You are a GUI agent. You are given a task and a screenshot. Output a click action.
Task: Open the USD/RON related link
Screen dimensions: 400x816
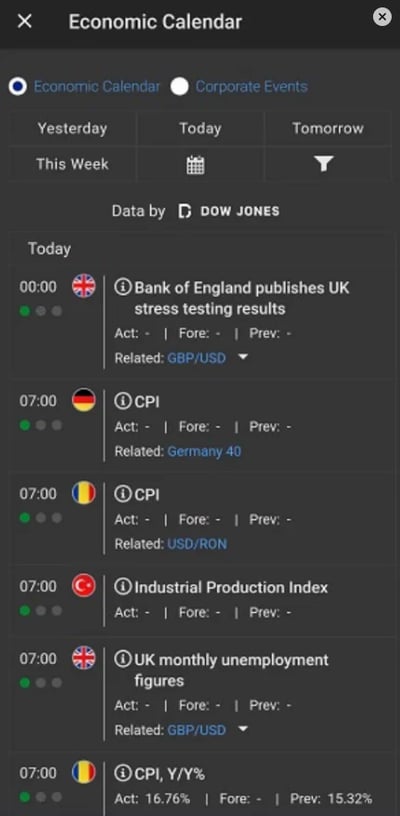click(197, 544)
